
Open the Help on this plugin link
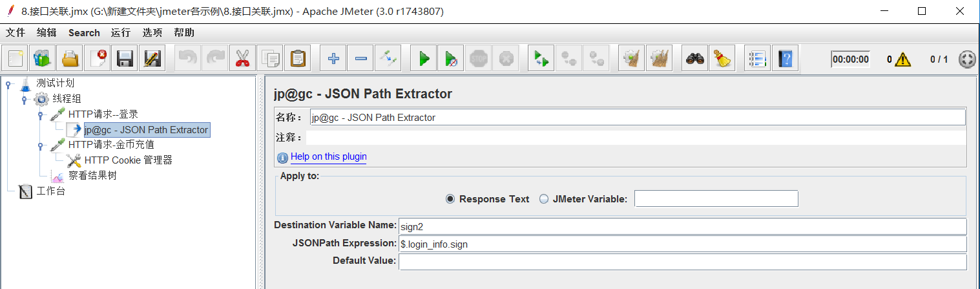(328, 156)
